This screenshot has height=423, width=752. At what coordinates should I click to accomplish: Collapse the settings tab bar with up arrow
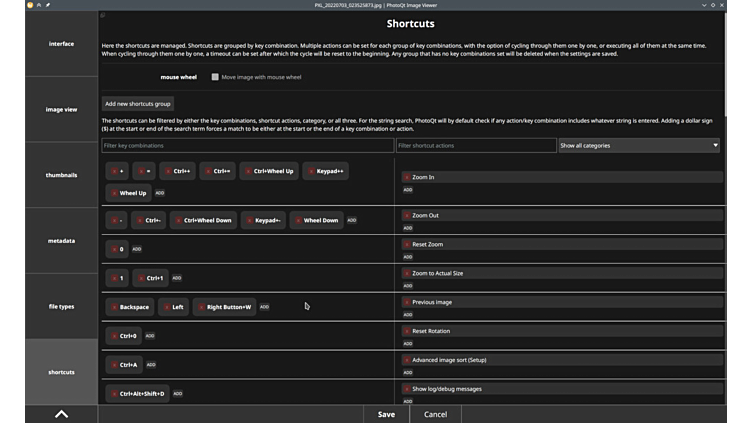pyautogui.click(x=61, y=413)
